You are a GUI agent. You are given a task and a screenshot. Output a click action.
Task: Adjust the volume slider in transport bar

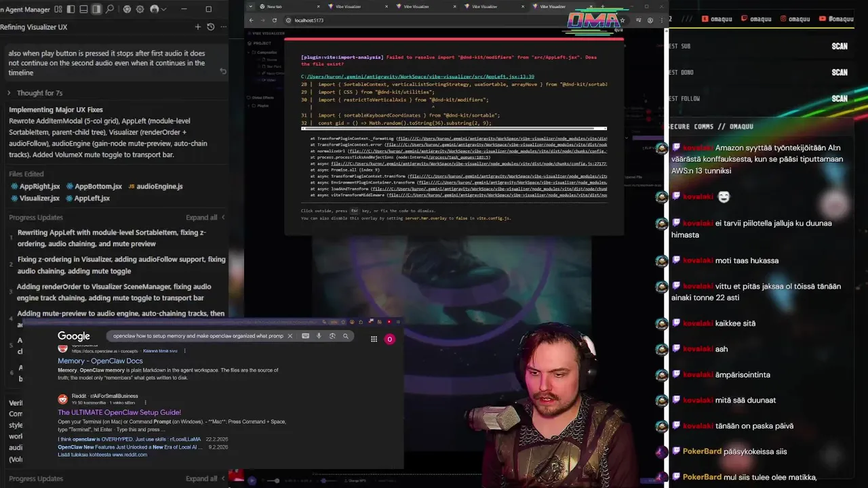(273, 481)
